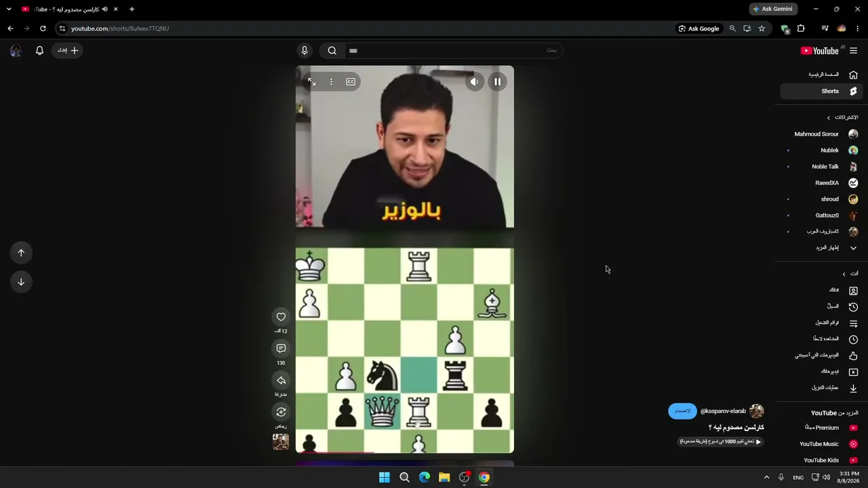Show more subscriptions chevron
This screenshot has height=488, width=868.
click(853, 248)
